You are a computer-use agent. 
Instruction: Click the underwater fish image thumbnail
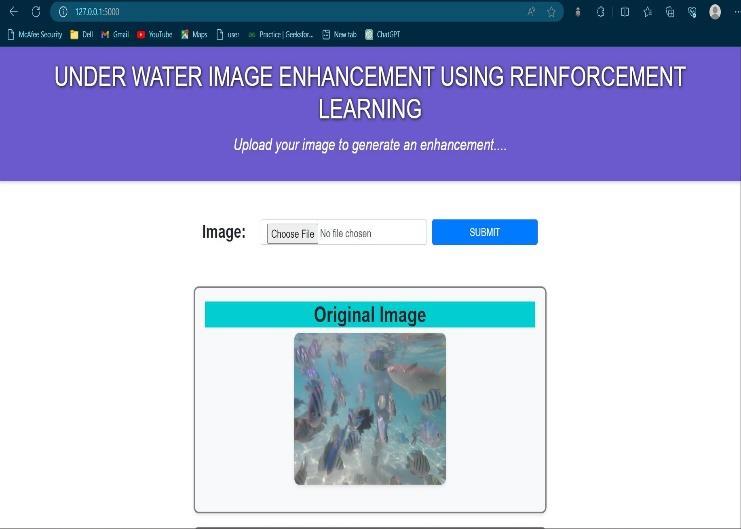(370, 409)
